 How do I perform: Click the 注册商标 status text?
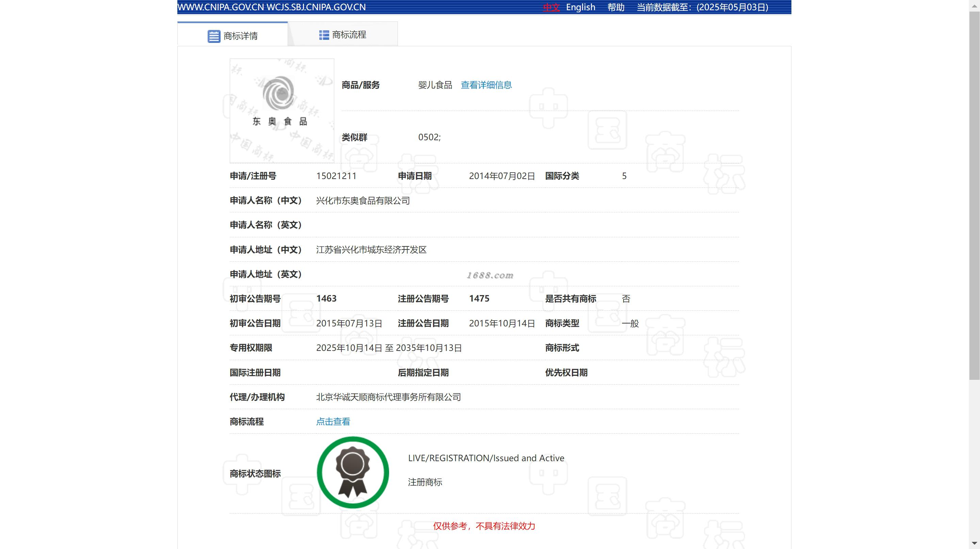click(425, 482)
